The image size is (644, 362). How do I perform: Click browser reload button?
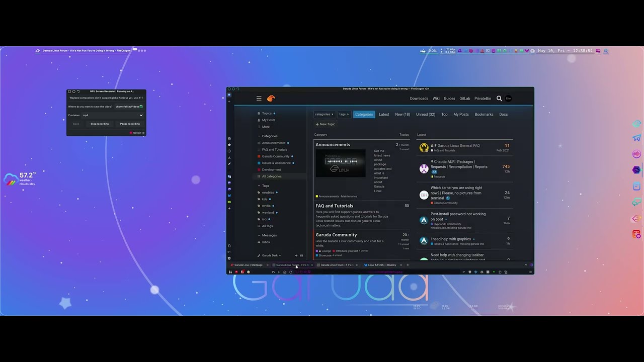click(x=291, y=272)
